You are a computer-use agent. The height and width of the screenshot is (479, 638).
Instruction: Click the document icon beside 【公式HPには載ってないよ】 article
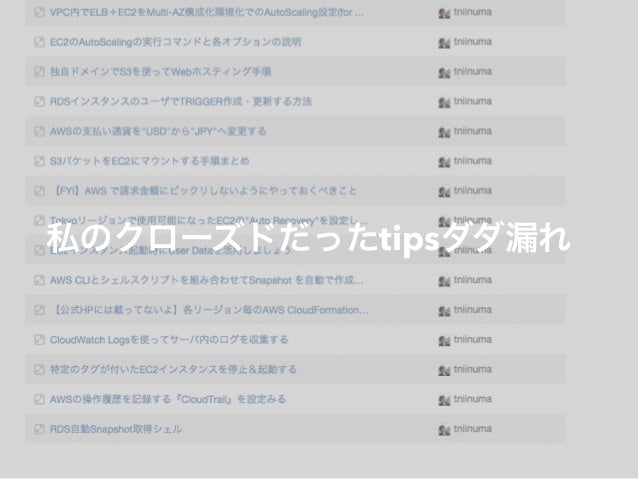coord(39,310)
